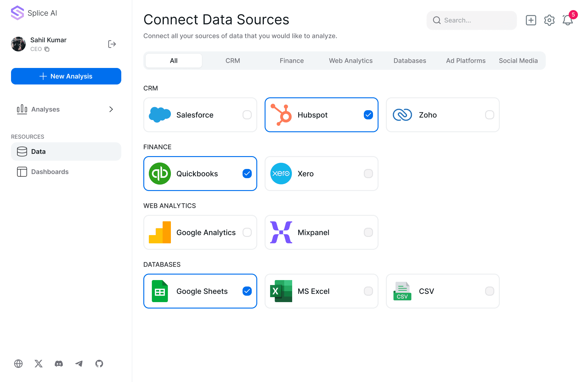Viewport: 588px width, 382px height.
Task: Click the Analyses label in sidebar
Action: coord(45,109)
